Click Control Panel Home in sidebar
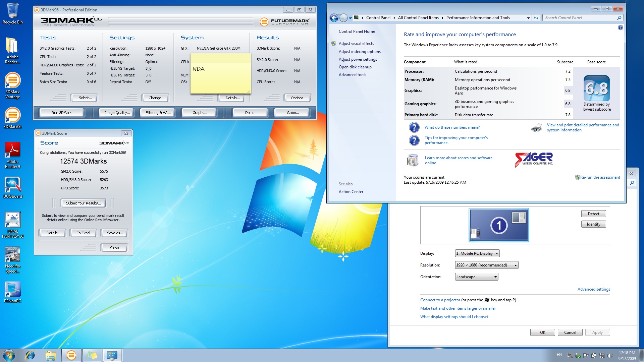Viewport: 644px width, 362px height. (357, 32)
